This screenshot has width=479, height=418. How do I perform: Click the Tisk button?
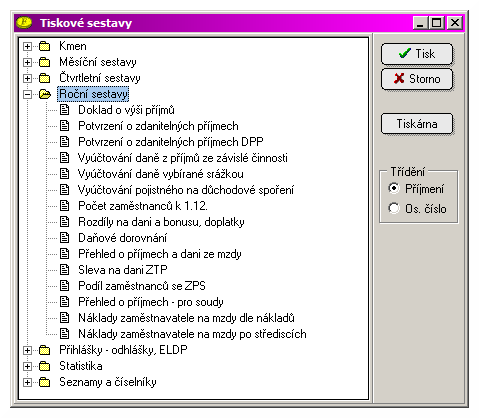click(x=417, y=54)
